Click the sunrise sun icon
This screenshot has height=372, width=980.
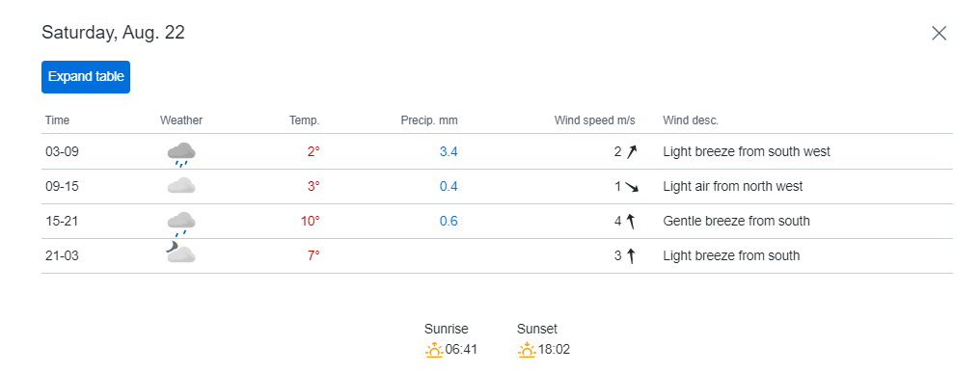point(434,350)
